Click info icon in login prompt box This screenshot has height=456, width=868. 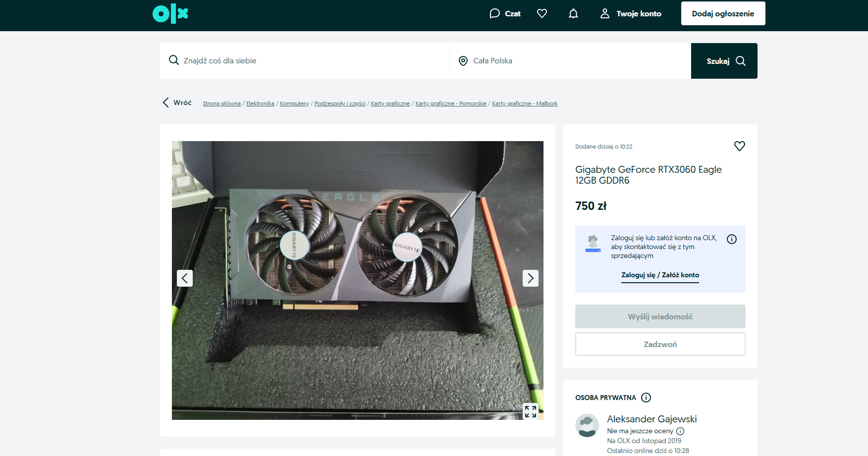(x=732, y=239)
